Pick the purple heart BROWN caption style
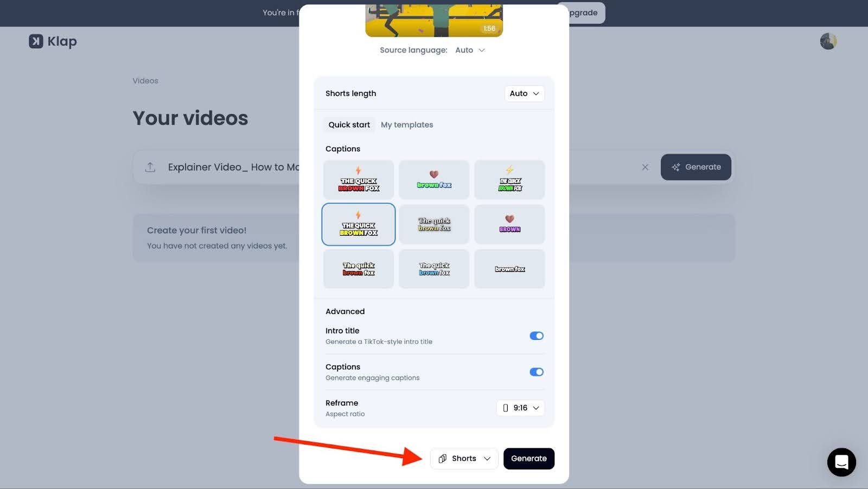 click(x=509, y=224)
